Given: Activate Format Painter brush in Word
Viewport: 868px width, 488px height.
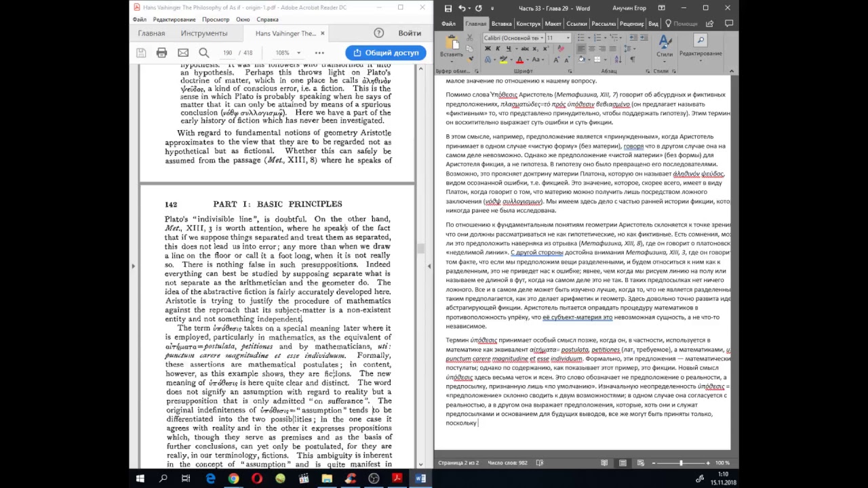Looking at the screenshot, I should (469, 60).
